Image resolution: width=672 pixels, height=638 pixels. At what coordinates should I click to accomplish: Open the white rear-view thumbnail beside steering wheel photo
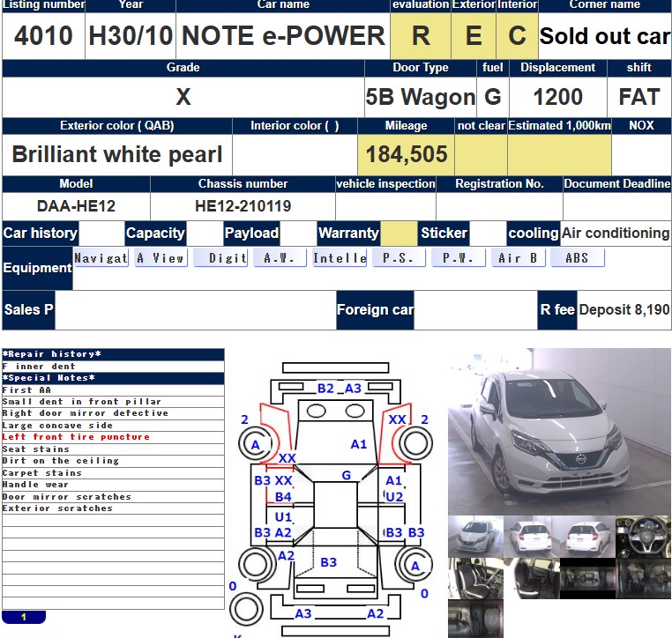tap(587, 537)
